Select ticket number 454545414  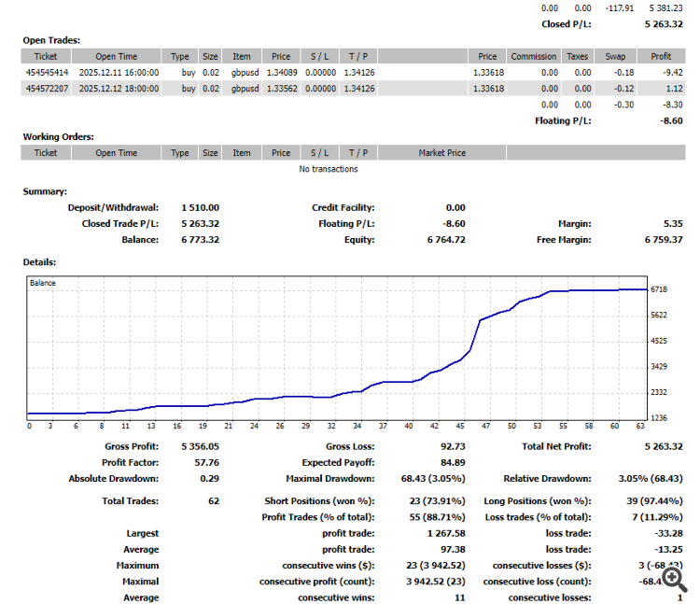[47, 72]
